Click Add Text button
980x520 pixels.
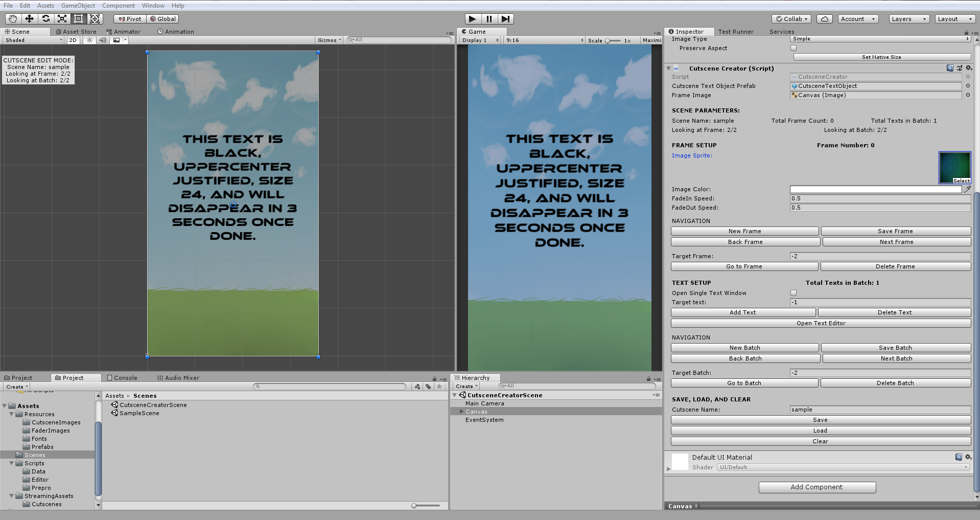[743, 312]
